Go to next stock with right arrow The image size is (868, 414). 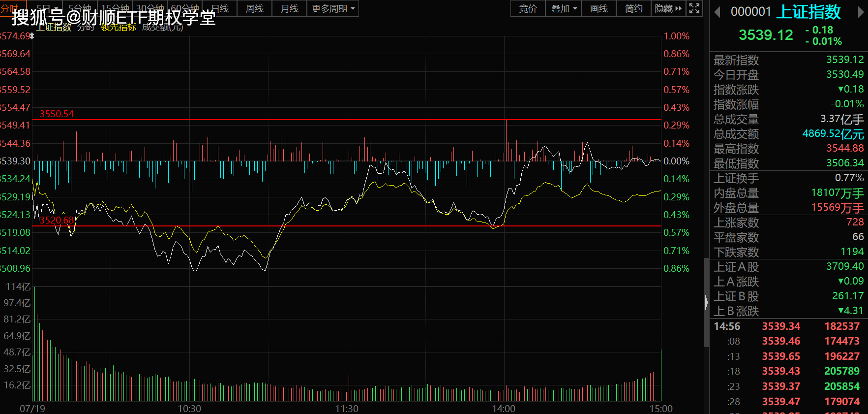861,12
